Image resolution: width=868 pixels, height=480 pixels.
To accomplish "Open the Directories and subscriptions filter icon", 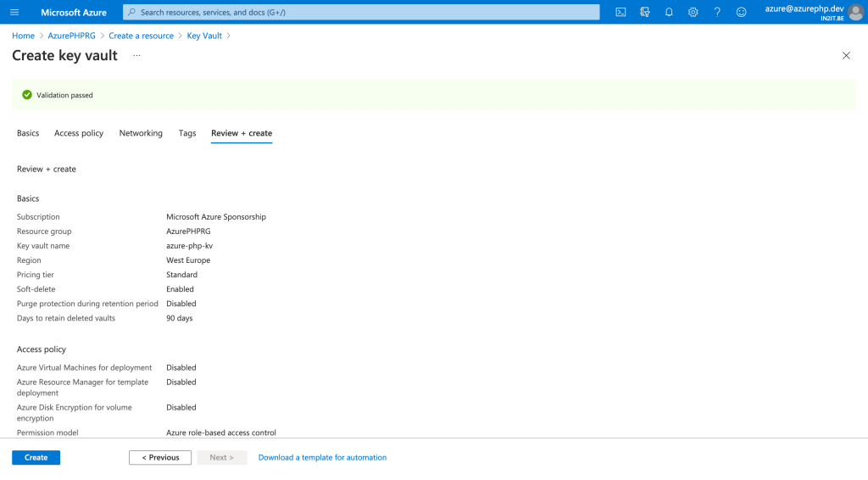I will (x=645, y=12).
